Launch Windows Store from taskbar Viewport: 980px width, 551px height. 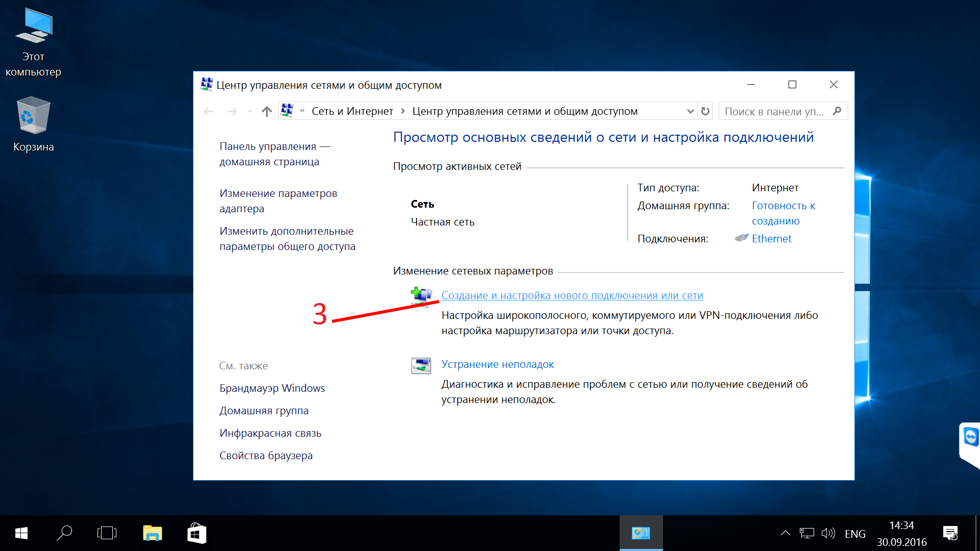click(x=197, y=533)
